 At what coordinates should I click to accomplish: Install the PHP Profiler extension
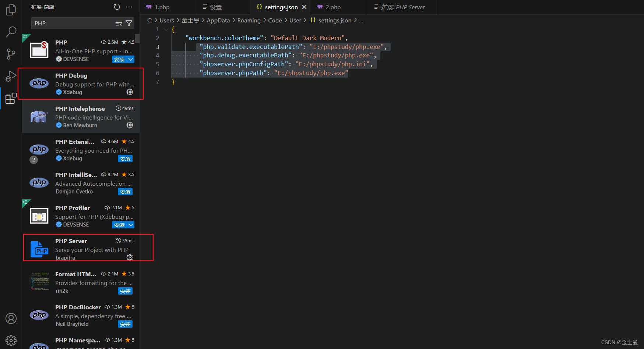click(119, 225)
